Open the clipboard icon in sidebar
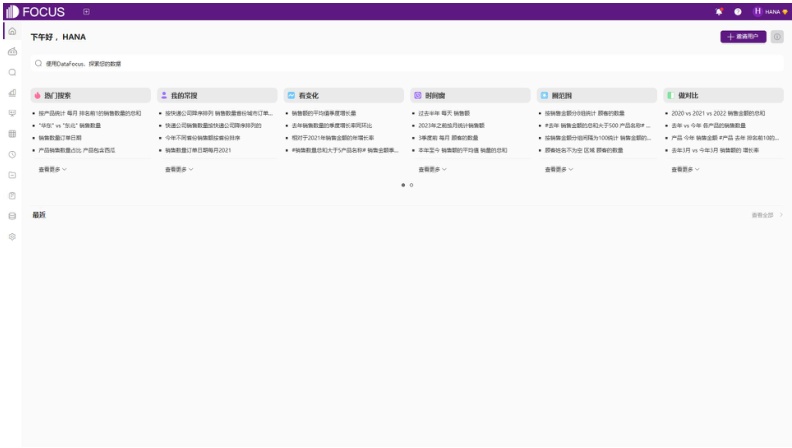 13,195
